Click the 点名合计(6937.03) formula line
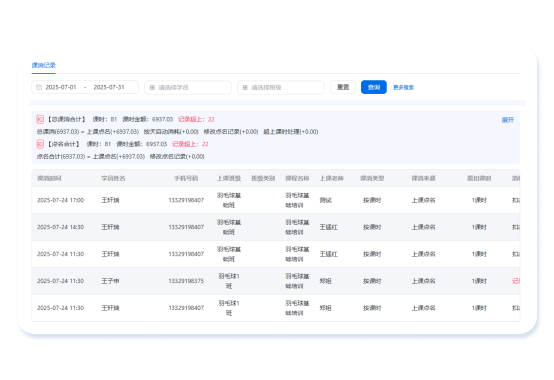The width and height of the screenshot is (554, 380). [120, 156]
